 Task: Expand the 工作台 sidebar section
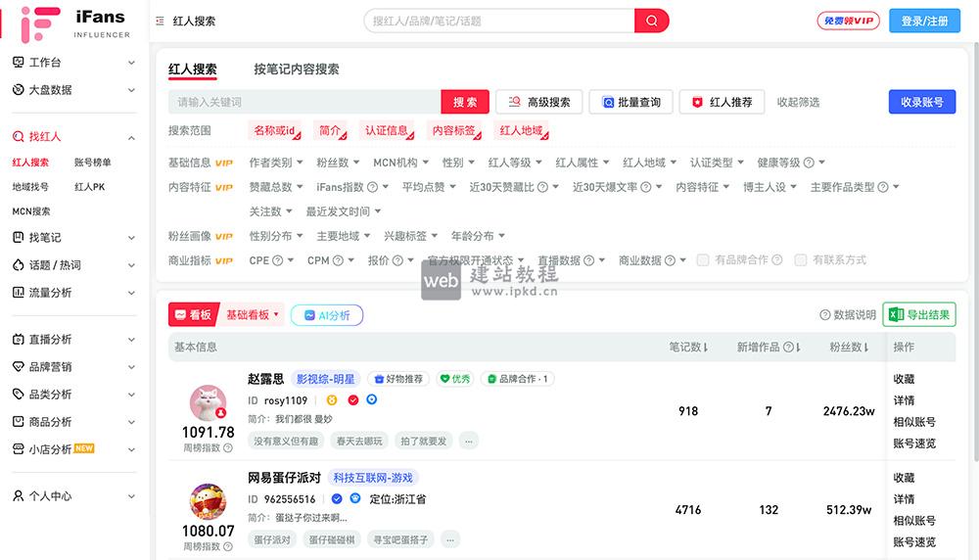[x=132, y=63]
